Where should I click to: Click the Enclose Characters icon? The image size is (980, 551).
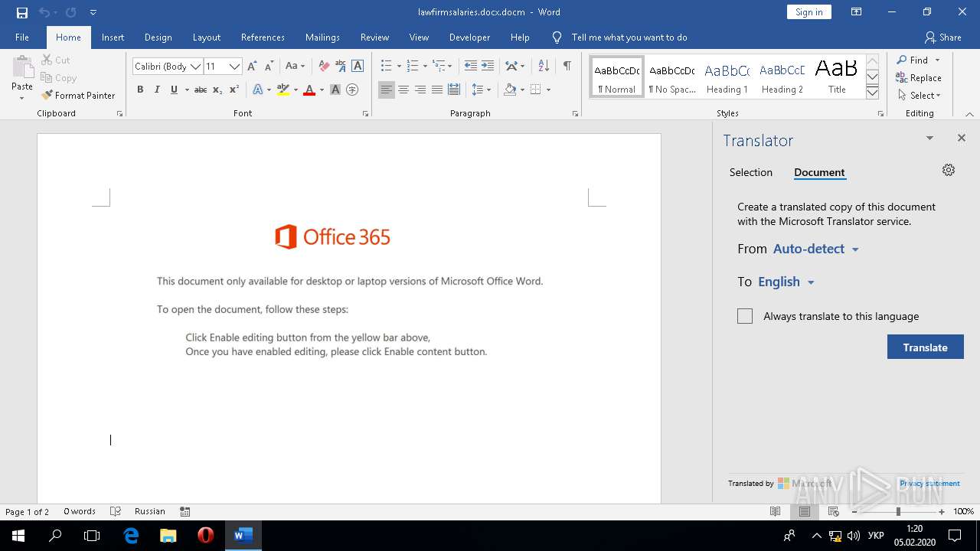tap(352, 90)
